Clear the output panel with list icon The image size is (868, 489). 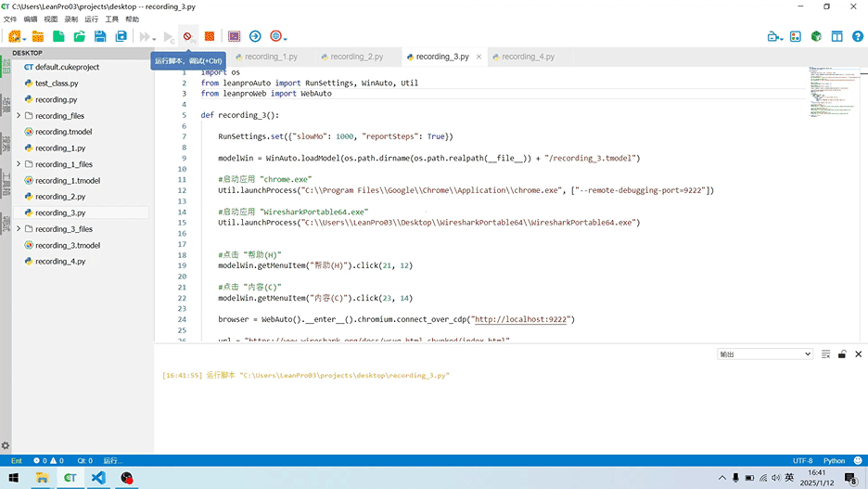tap(825, 354)
